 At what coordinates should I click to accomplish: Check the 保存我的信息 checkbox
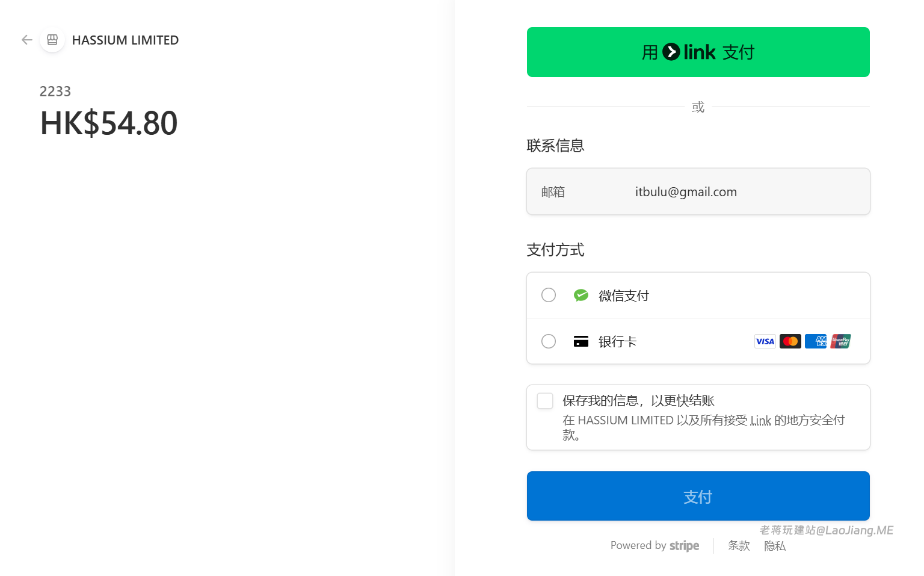(545, 401)
